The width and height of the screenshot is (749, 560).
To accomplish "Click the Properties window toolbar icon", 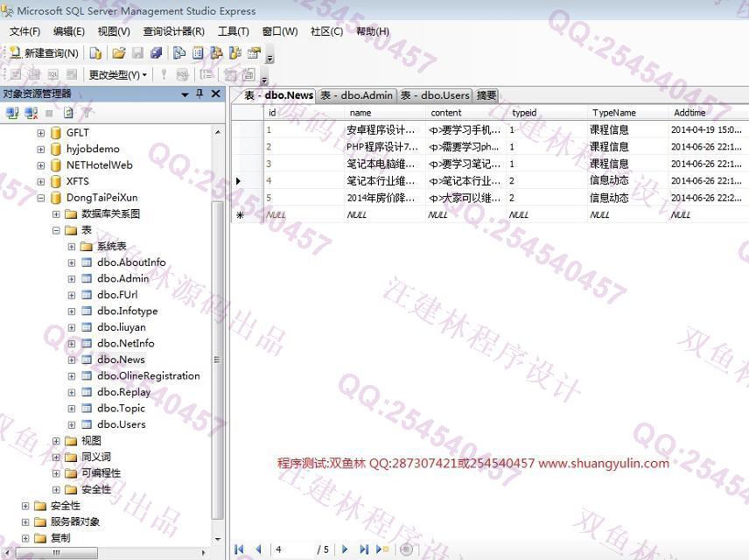I will 254,53.
